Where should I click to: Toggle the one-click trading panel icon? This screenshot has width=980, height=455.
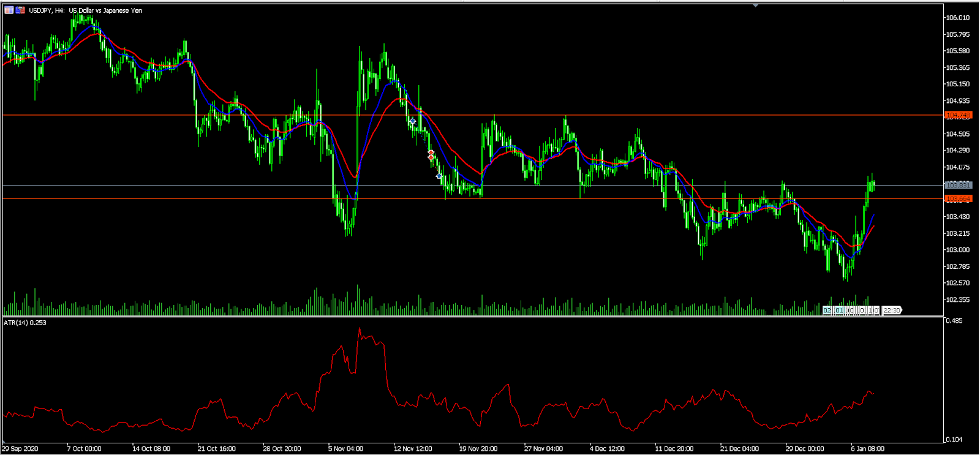[x=20, y=10]
